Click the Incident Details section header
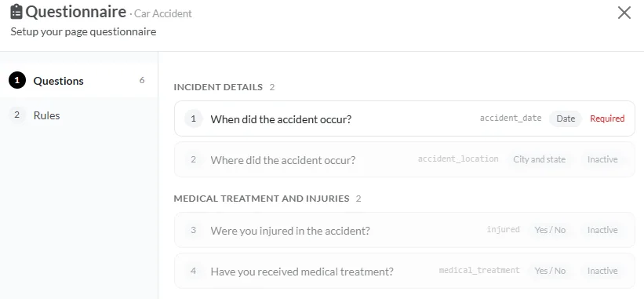Viewport: 644px width, 299px height. (218, 87)
